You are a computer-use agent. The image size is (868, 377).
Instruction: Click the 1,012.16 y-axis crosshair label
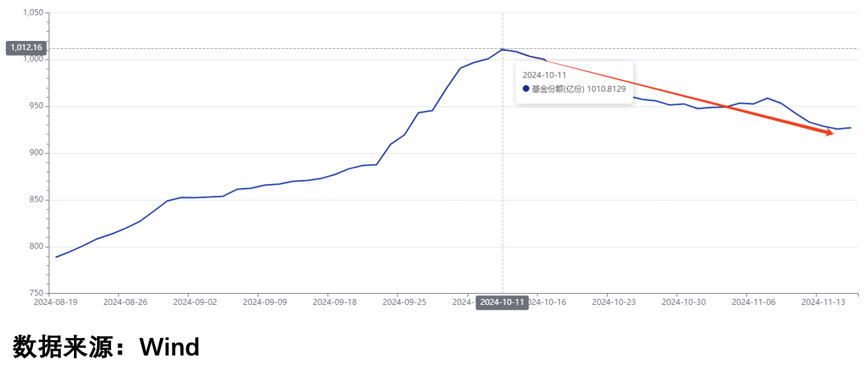26,48
